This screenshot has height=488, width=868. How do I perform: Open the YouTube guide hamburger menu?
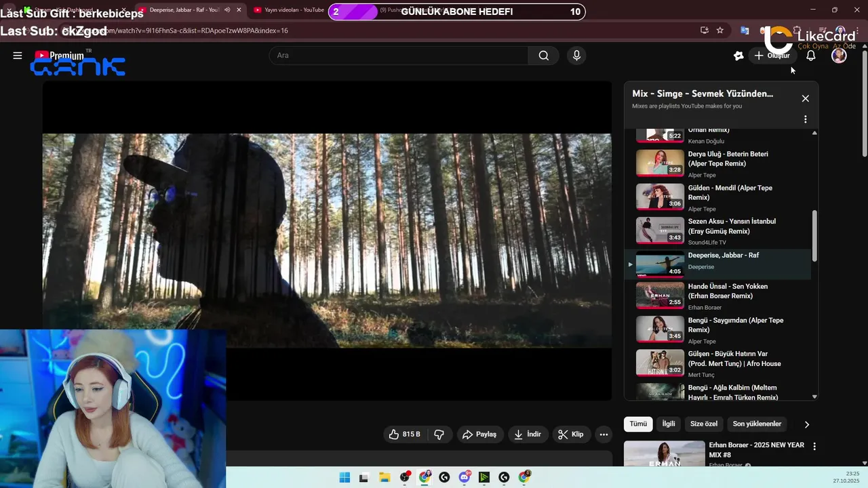coord(18,56)
